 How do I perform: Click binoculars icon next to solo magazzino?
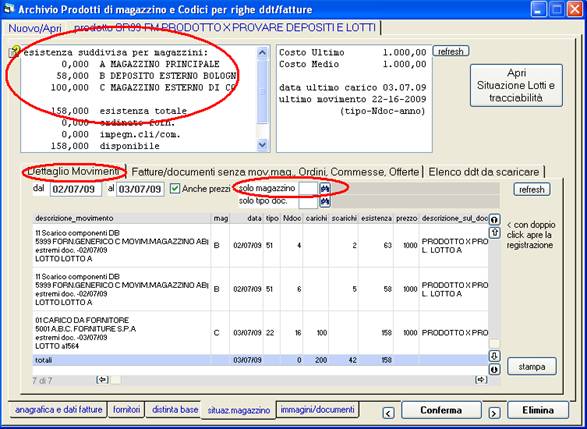(325, 189)
